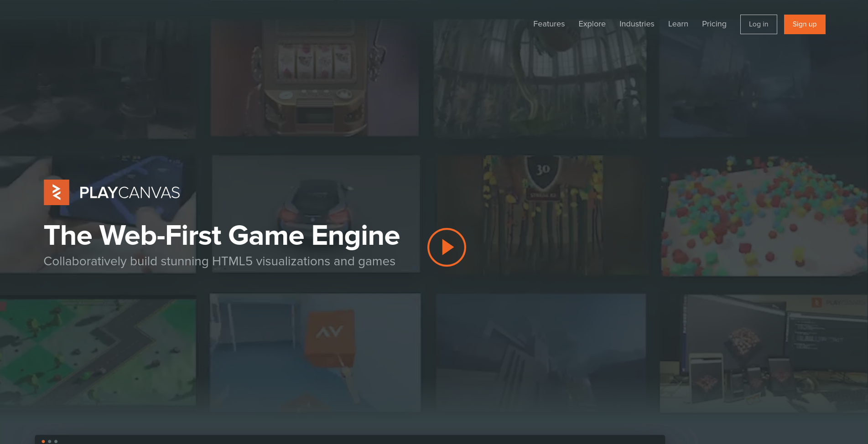The height and width of the screenshot is (444, 868).
Task: Click the orange dot on bottom window bar
Action: coord(43,441)
